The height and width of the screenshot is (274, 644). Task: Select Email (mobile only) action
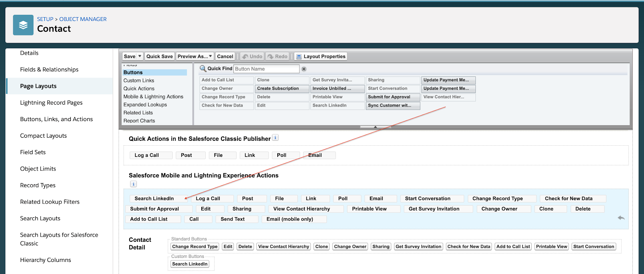(x=294, y=219)
